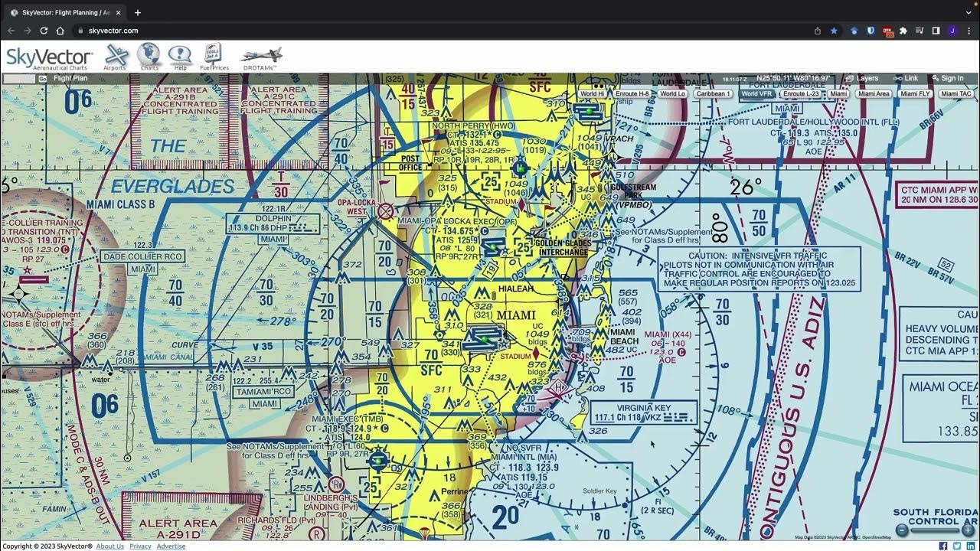The width and height of the screenshot is (980, 551).
Task: Switch to the Miami sectional chart
Action: point(838,94)
